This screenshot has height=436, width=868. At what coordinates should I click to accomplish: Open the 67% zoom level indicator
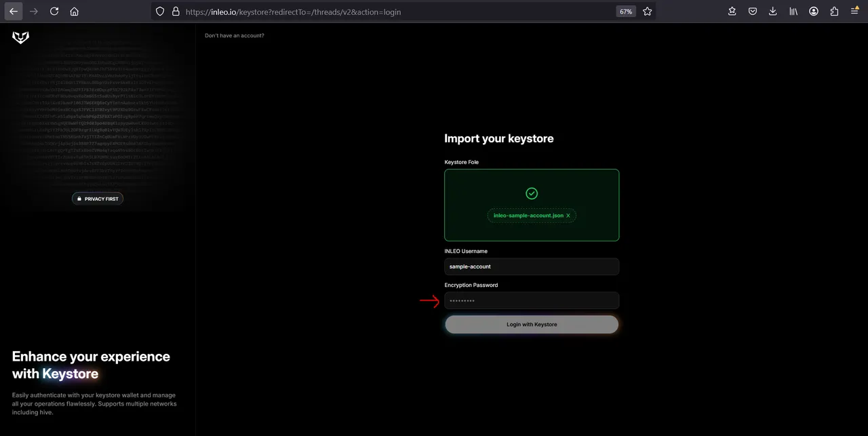tap(625, 12)
